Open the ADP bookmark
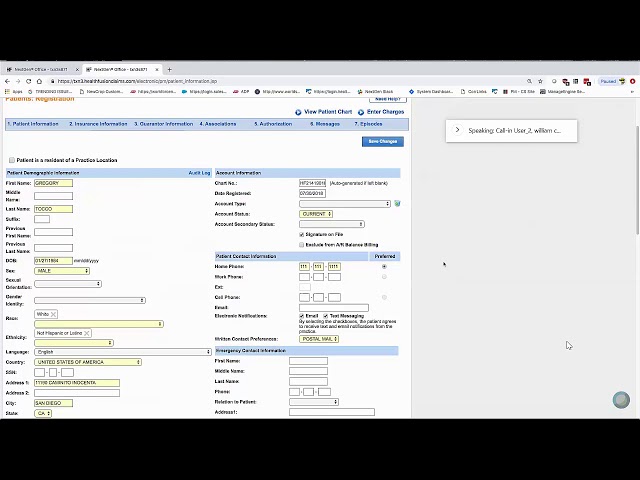 [241, 91]
